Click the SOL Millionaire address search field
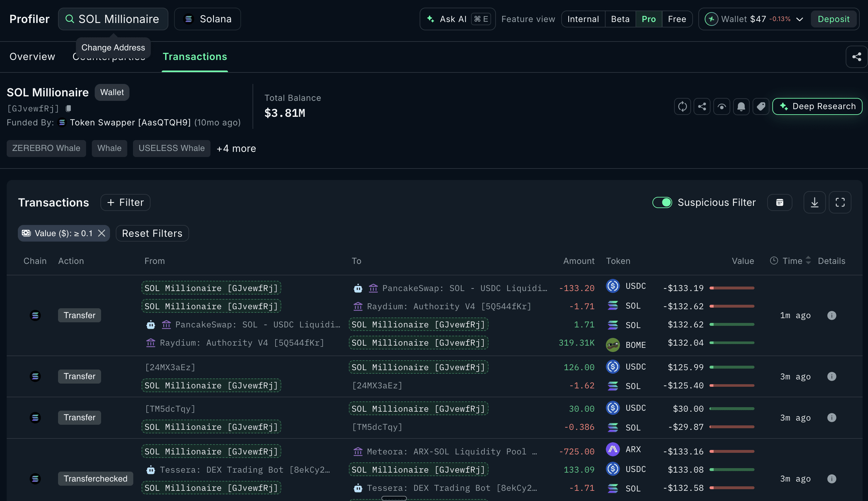Image resolution: width=868 pixels, height=501 pixels. (x=113, y=19)
